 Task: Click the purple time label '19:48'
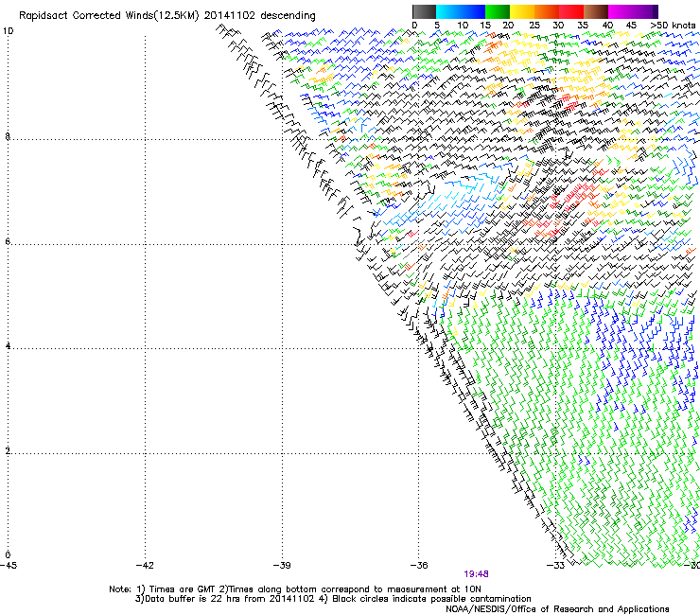[476, 574]
